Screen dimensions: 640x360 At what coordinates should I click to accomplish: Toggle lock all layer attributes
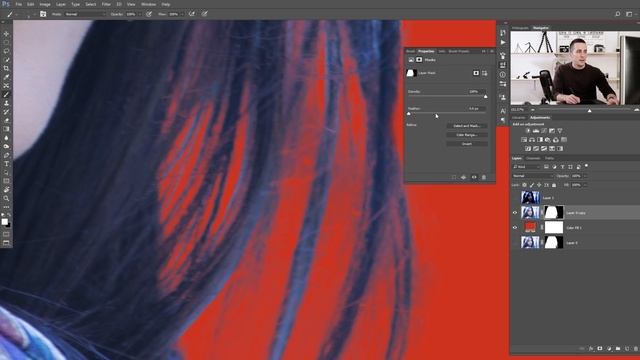[554, 185]
